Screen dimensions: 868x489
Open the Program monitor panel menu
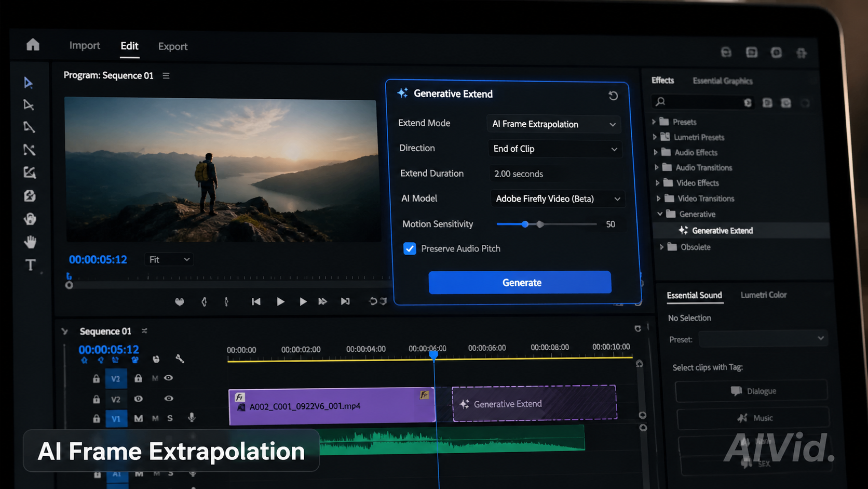[x=166, y=76]
